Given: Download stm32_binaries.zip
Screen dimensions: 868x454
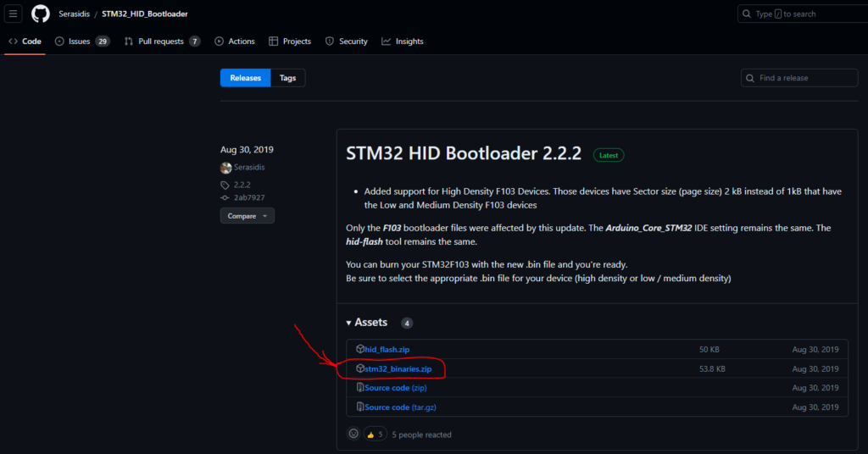Looking at the screenshot, I should click(398, 368).
